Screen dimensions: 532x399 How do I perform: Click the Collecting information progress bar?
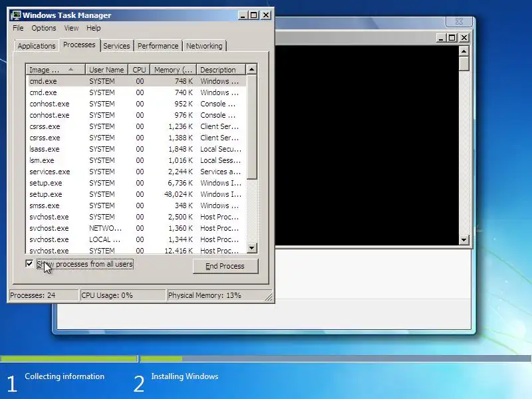[69, 358]
